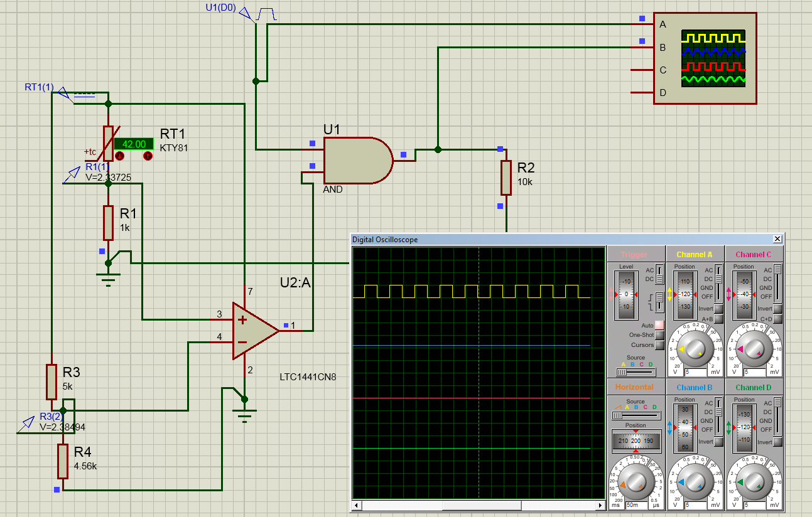Click the R3(2) voltage probe arrow
The height and width of the screenshot is (517, 812).
[26, 424]
